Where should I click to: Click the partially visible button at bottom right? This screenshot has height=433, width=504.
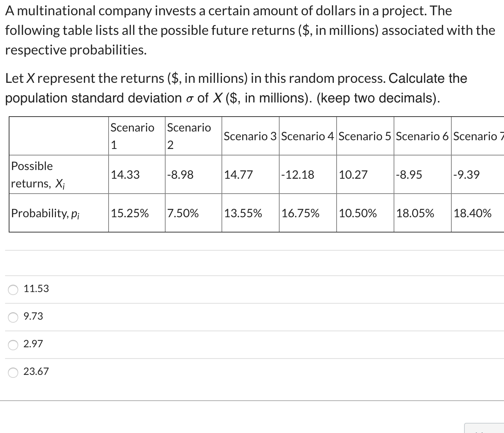(x=484, y=429)
